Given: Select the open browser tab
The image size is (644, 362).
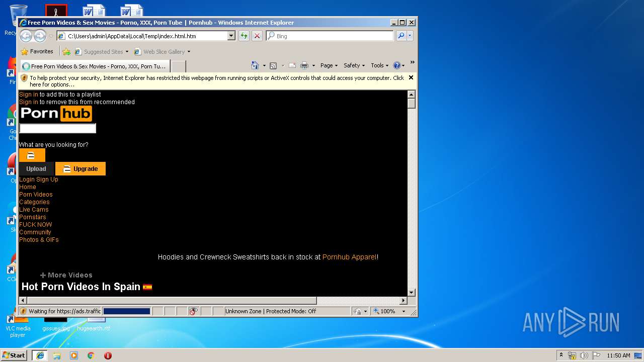Looking at the screenshot, I should [94, 66].
